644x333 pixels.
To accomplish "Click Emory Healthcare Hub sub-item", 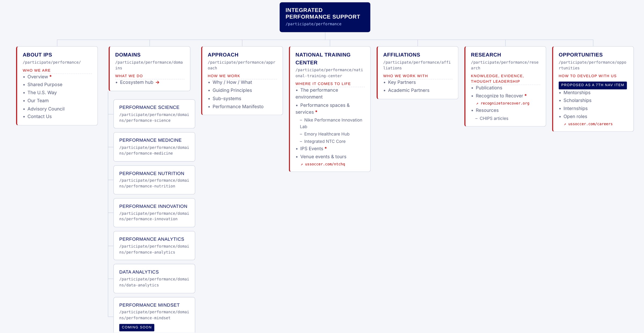I will click(327, 134).
